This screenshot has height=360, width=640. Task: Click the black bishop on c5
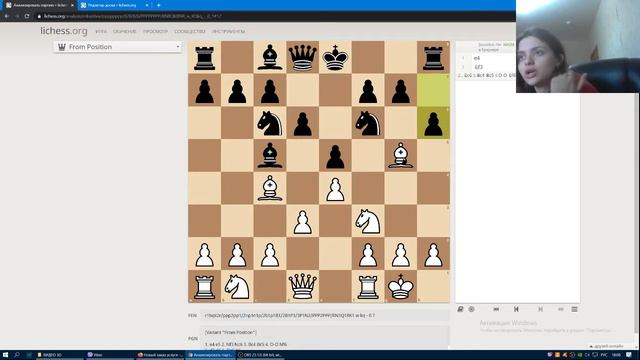(x=270, y=156)
